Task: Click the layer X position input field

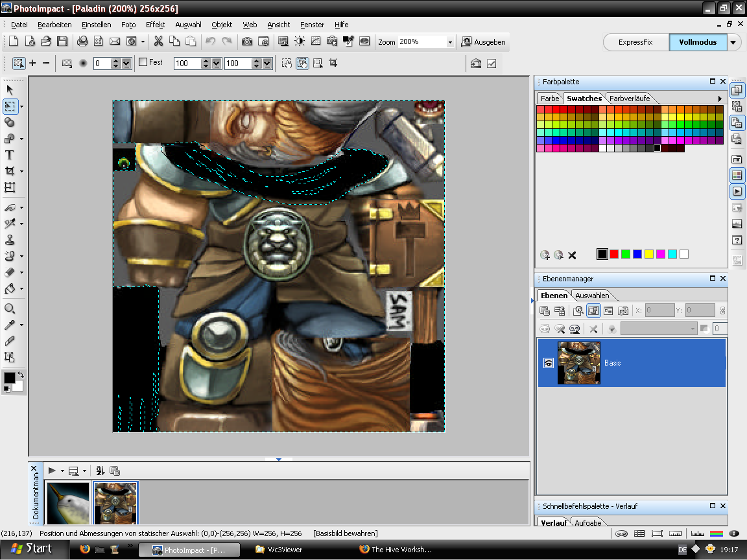Action: (659, 310)
